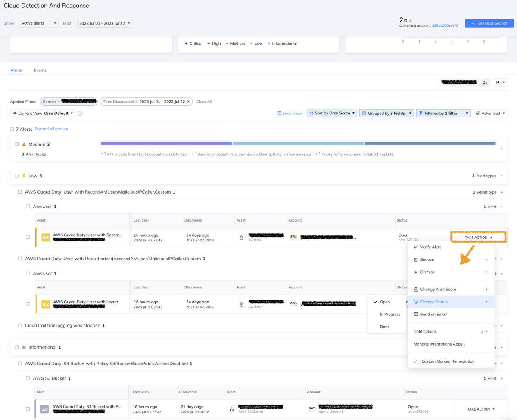Tick the checkbox of the 3.6 score alert row

tap(28, 237)
